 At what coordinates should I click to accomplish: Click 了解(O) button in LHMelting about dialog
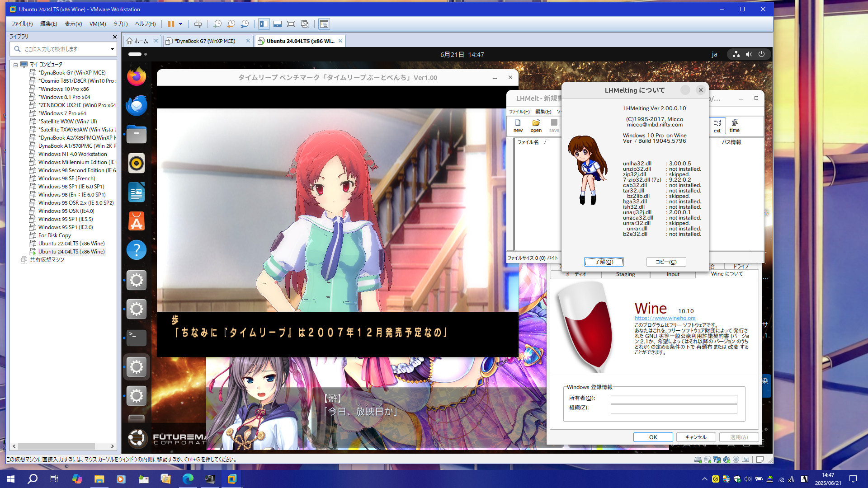click(x=604, y=262)
